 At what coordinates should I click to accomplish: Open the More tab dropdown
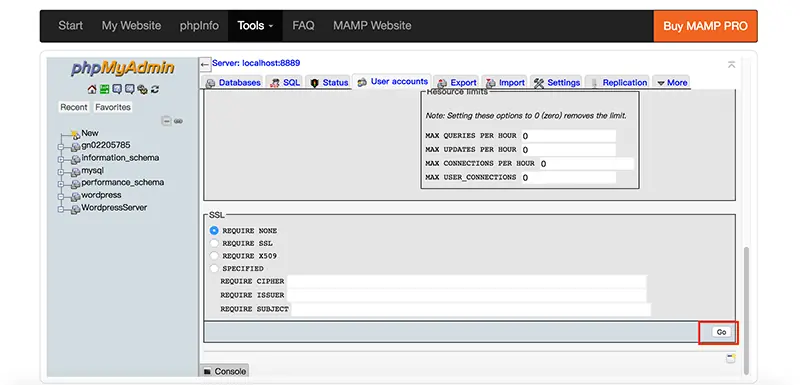tap(671, 83)
